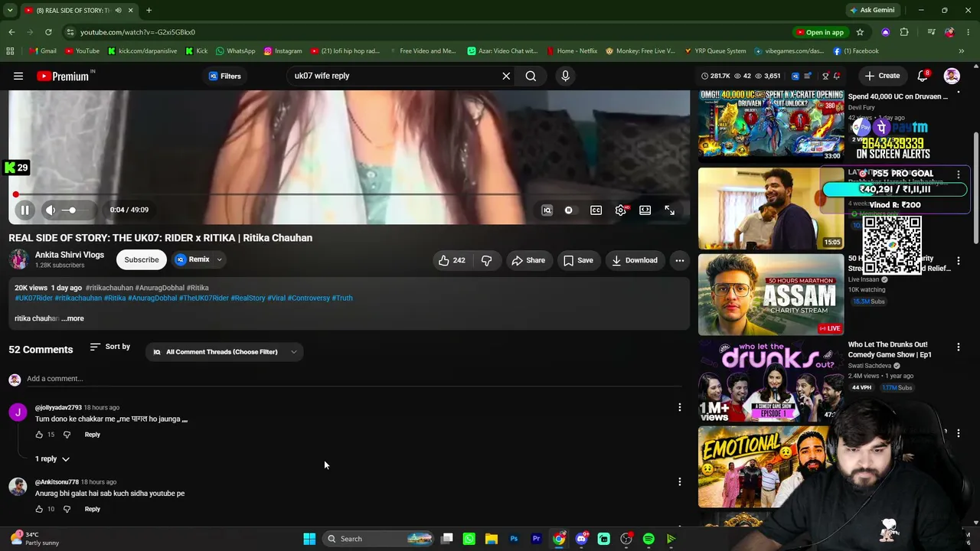Open options menu for @jollyyadav2793 comment
This screenshot has width=980, height=551.
[x=679, y=407]
